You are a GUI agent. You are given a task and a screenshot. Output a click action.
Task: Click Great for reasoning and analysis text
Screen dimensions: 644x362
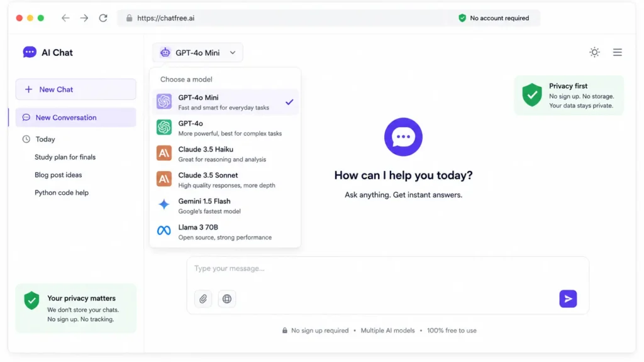pos(222,159)
